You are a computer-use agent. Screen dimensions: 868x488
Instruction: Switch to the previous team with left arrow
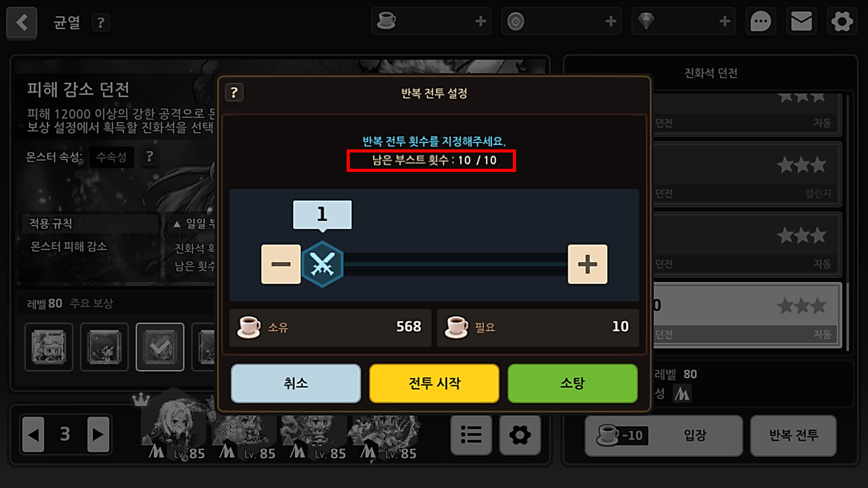[x=33, y=434]
